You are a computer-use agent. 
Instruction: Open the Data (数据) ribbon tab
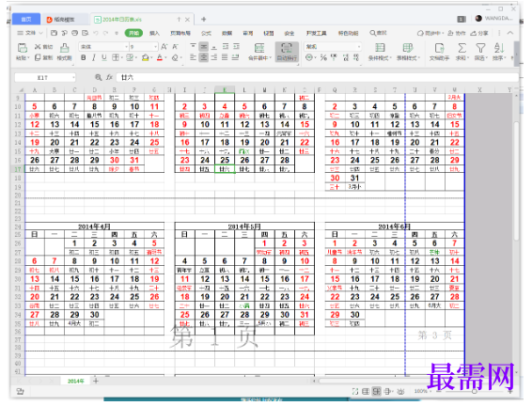click(x=227, y=33)
